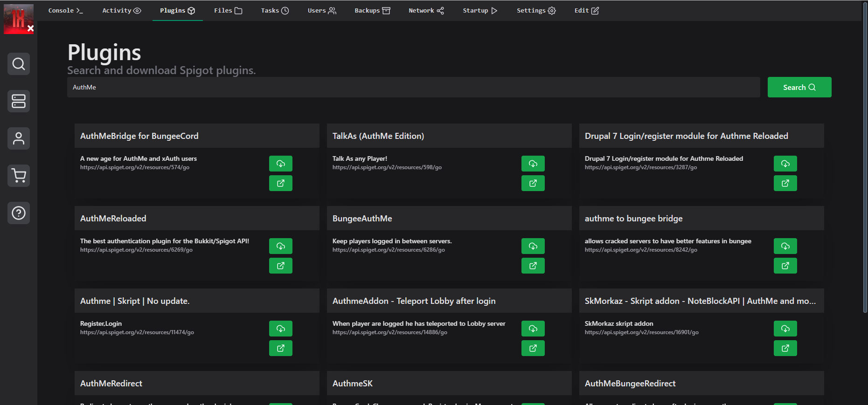This screenshot has width=868, height=405.
Task: Click the AuthMeBungeeRedirect card title
Action: click(630, 384)
